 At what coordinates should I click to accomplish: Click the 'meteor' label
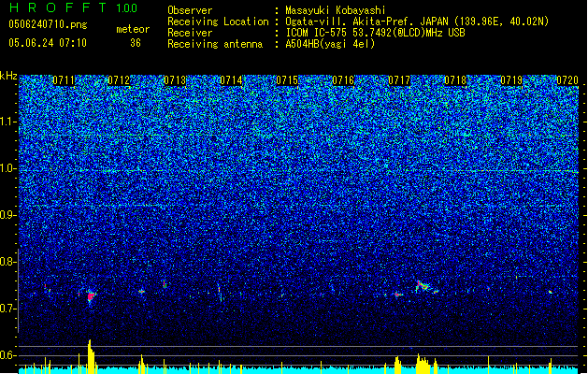click(133, 29)
